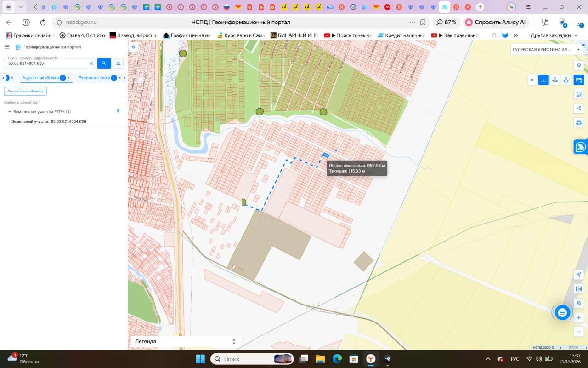Open the chat support bubble
The height and width of the screenshot is (368, 588).
click(562, 312)
